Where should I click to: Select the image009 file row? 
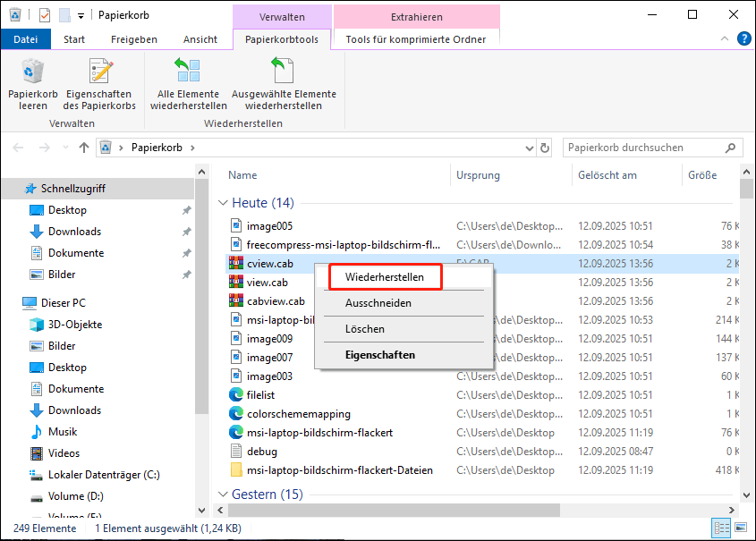coord(482,339)
